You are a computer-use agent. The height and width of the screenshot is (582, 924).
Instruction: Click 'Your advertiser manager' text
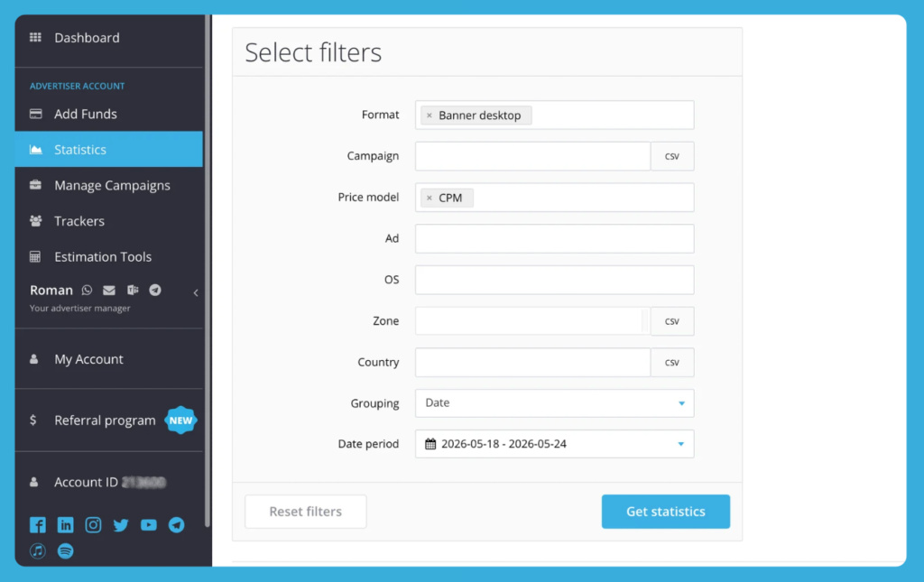pyautogui.click(x=80, y=308)
